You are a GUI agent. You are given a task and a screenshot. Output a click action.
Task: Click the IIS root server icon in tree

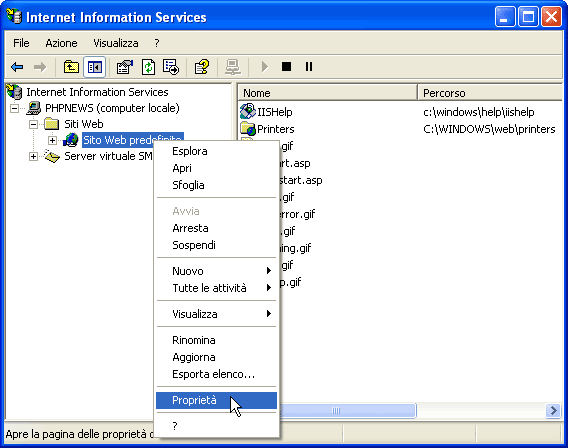point(14,92)
